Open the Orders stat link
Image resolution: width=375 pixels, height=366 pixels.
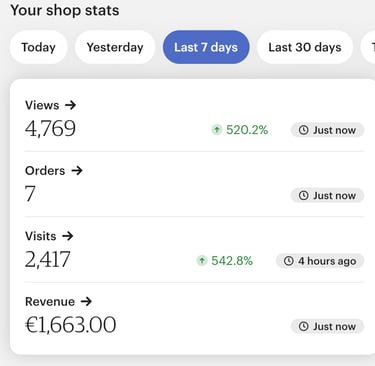(54, 171)
